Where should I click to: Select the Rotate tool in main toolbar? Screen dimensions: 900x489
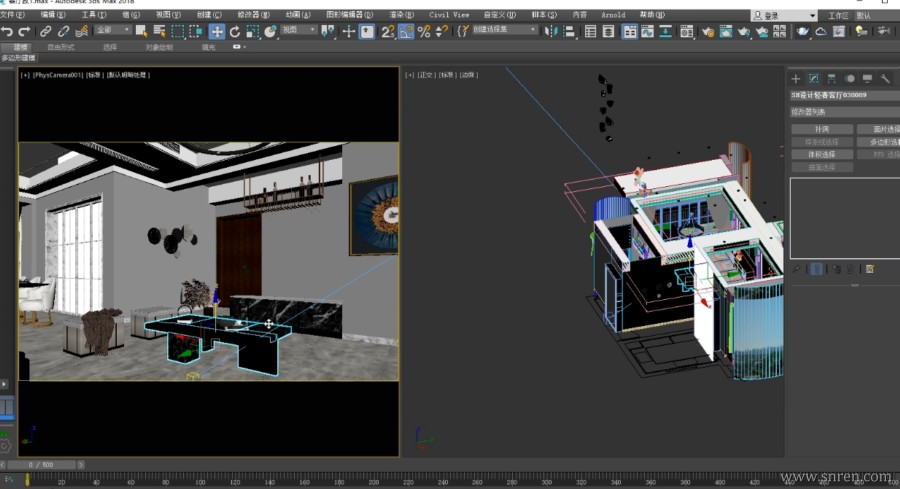(x=234, y=31)
